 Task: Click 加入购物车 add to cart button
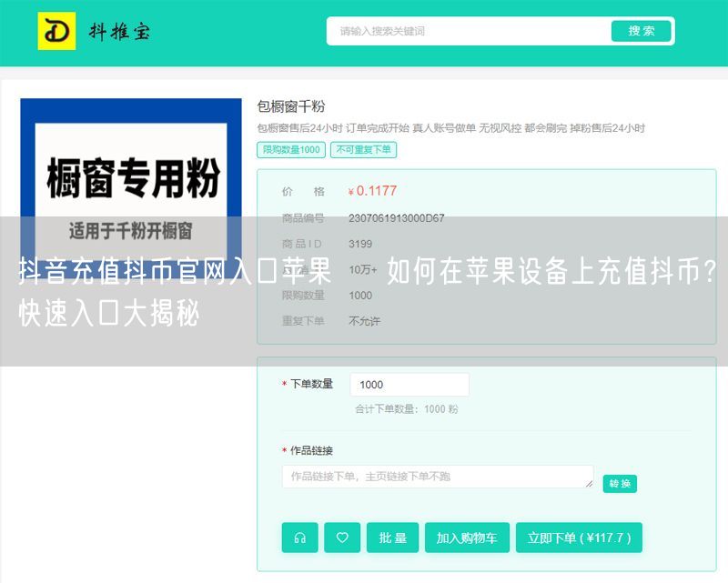pos(467,538)
